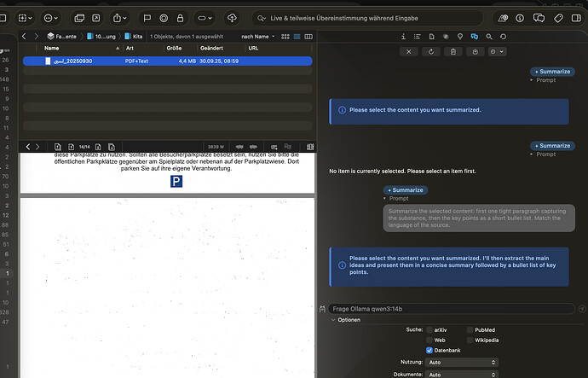Uncheck the Datenbank checkbox
Image resolution: width=588 pixels, height=378 pixels.
pos(429,350)
